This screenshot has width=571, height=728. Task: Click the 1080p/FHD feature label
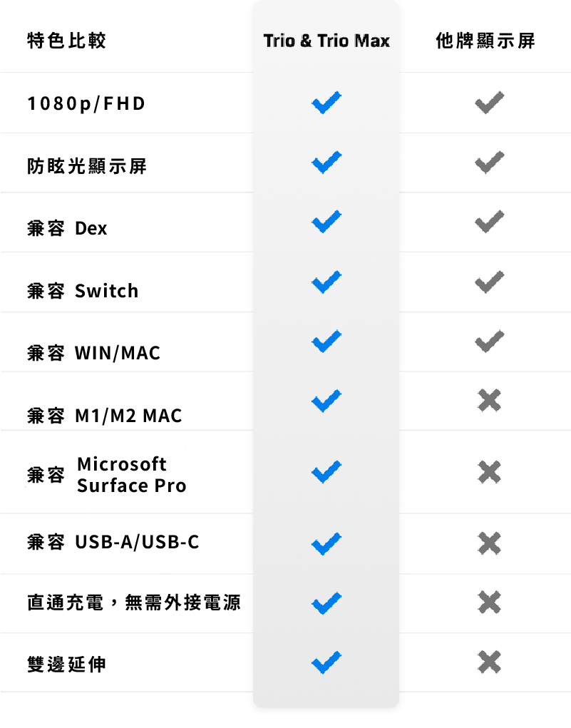[x=86, y=104]
